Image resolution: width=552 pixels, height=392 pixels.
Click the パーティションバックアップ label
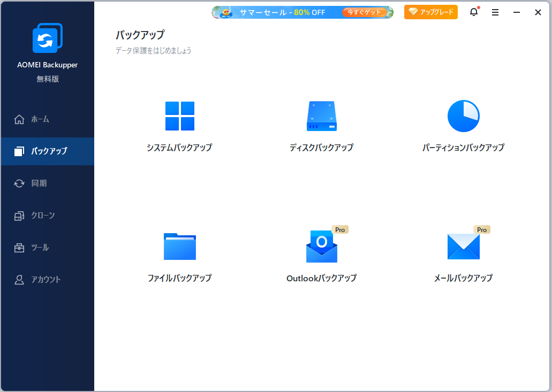pyautogui.click(x=463, y=148)
